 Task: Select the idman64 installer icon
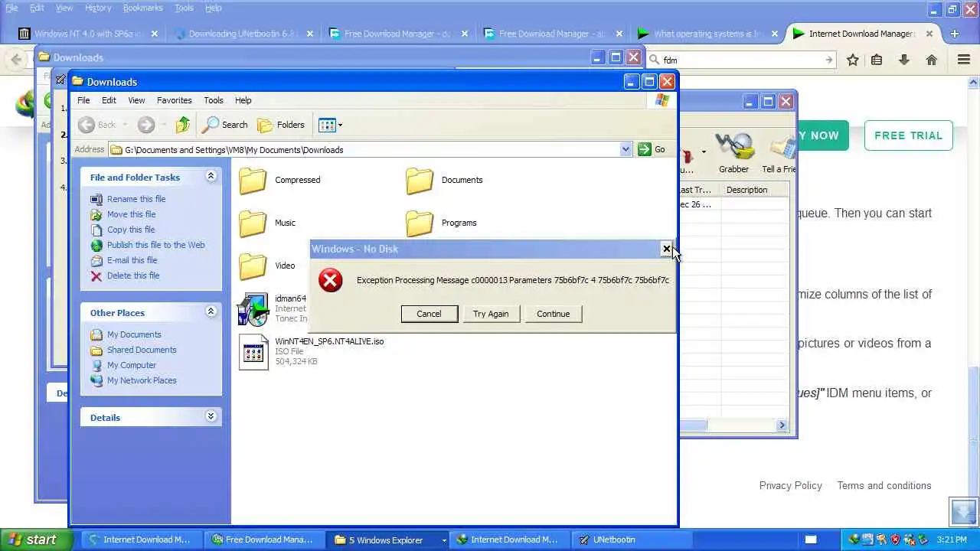pyautogui.click(x=253, y=309)
